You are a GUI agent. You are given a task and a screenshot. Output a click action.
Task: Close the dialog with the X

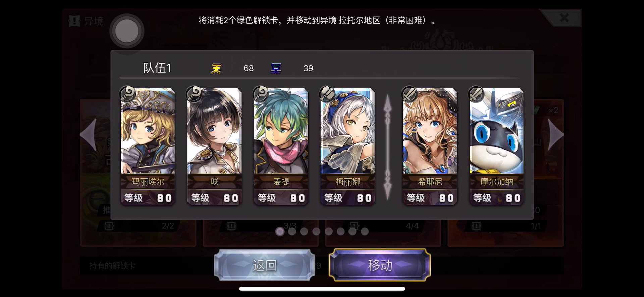[564, 18]
